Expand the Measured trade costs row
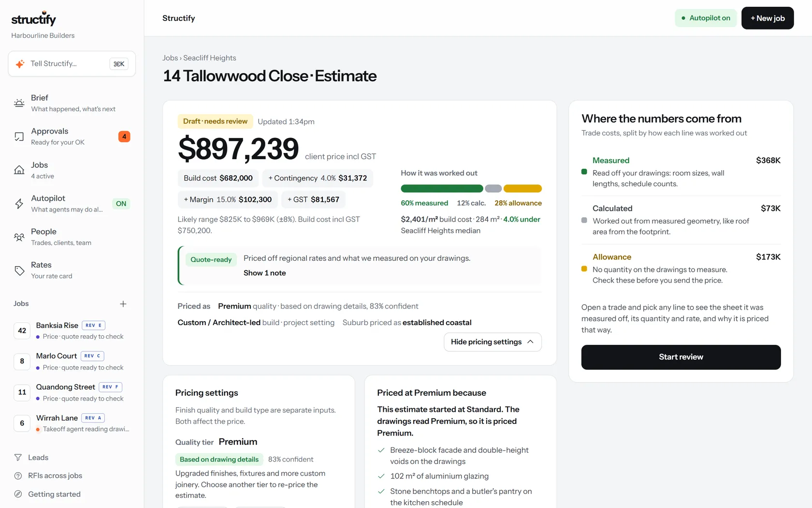This screenshot has height=508, width=812. 681,172
